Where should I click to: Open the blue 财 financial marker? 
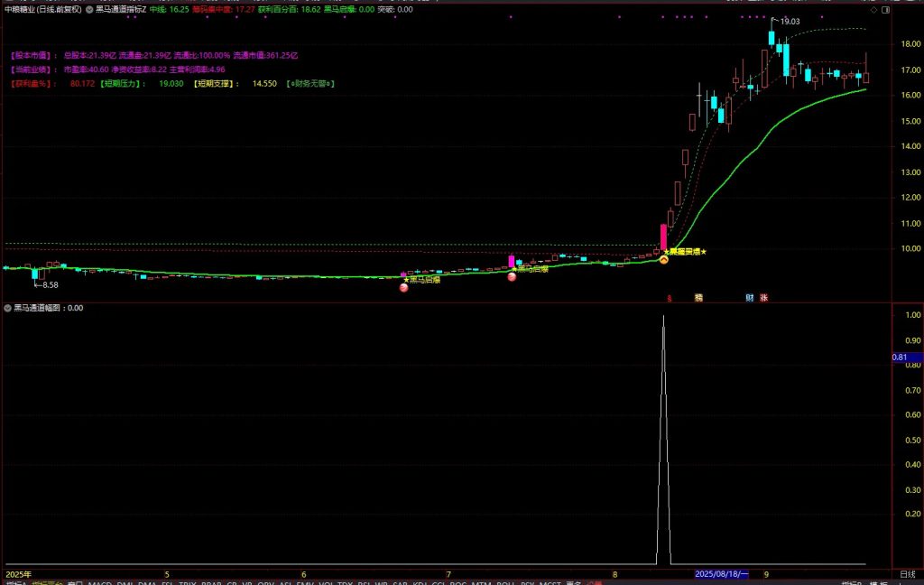pyautogui.click(x=750, y=297)
